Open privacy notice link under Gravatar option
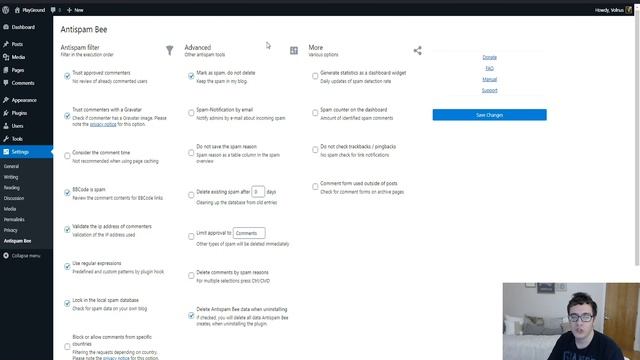The width and height of the screenshot is (640, 360). pos(103,124)
